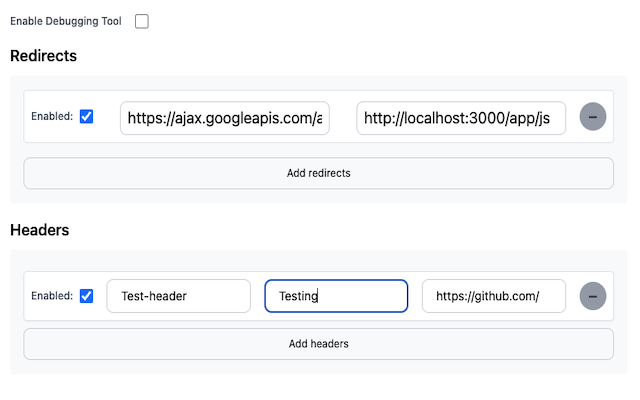Select the https://github.com/ URL field

pyautogui.click(x=493, y=296)
